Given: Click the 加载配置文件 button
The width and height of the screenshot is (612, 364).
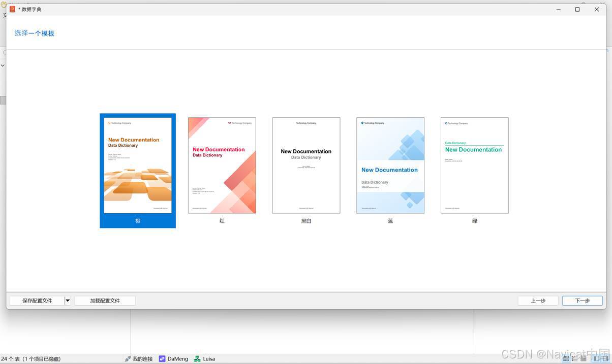Looking at the screenshot, I should point(105,301).
